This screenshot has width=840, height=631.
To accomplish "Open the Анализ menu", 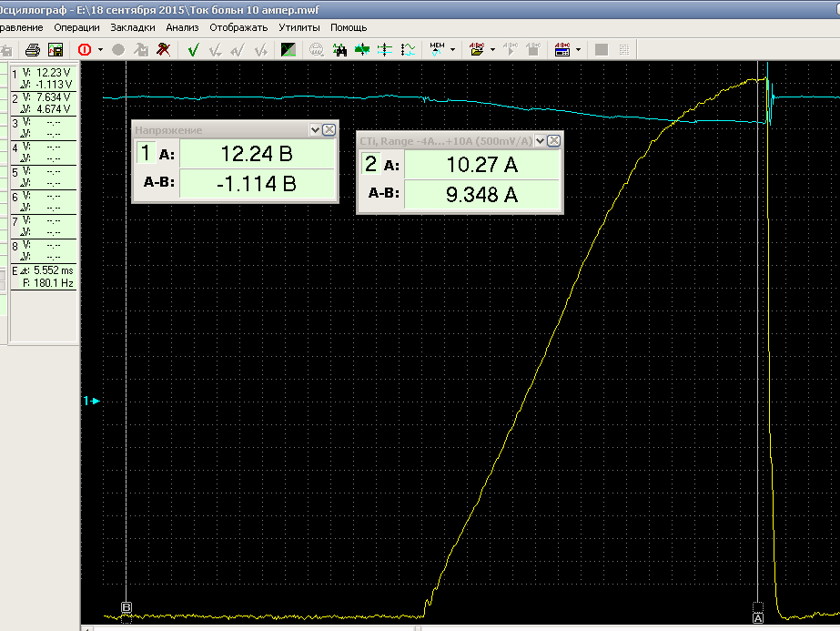I will 182,27.
